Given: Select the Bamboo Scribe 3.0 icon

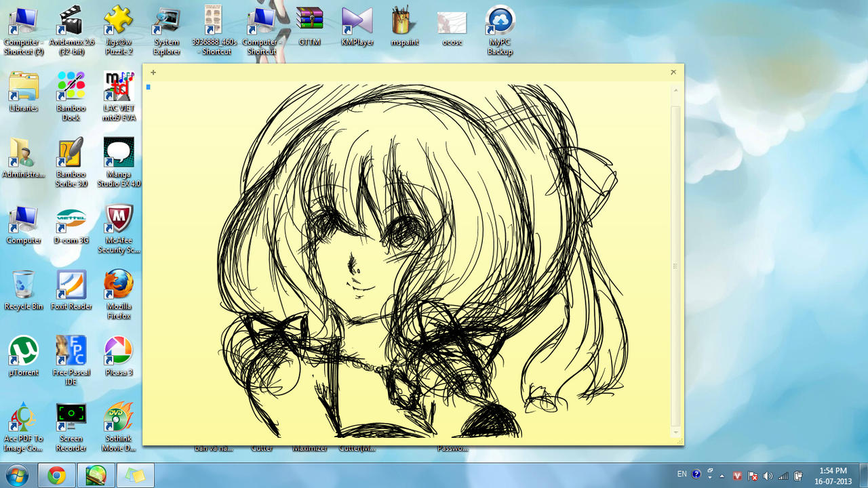Looking at the screenshot, I should (x=71, y=162).
